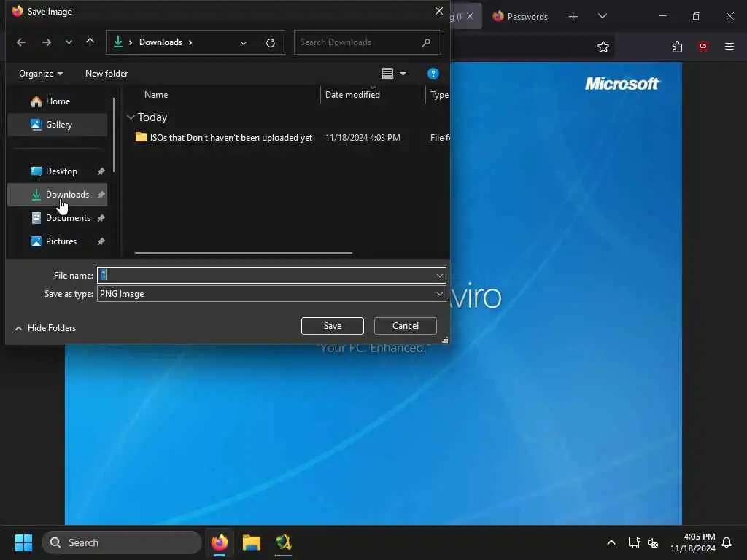Click the Save button

click(333, 326)
